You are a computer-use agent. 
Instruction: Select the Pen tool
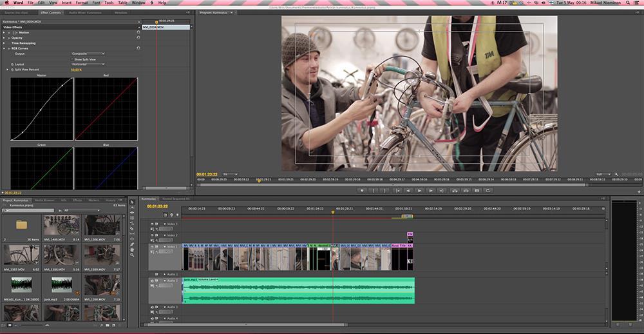click(132, 245)
